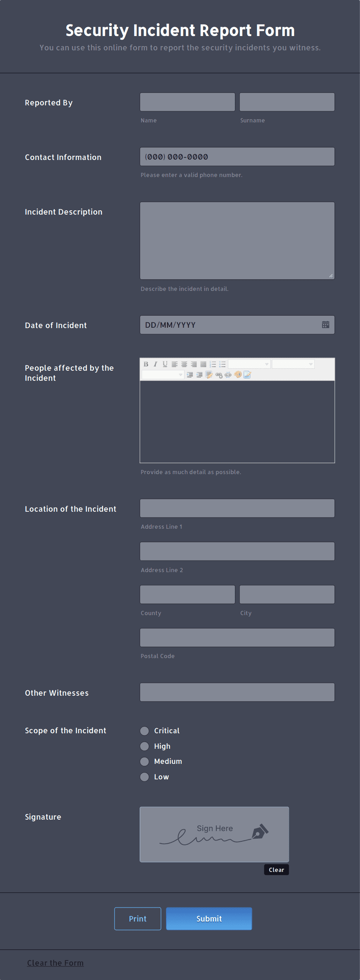360x980 pixels.
Task: Select the Critical severity radio button
Action: coord(144,731)
